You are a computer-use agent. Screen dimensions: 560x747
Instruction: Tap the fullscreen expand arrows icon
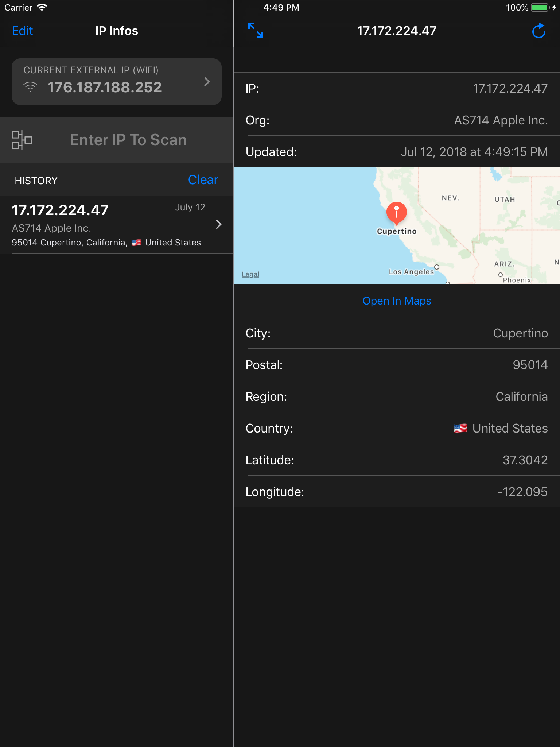256,31
